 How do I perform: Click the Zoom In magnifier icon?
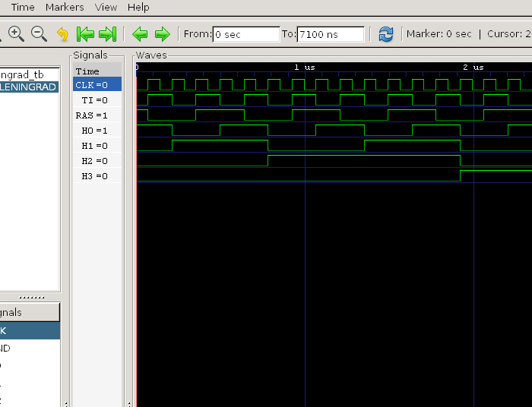tap(16, 34)
